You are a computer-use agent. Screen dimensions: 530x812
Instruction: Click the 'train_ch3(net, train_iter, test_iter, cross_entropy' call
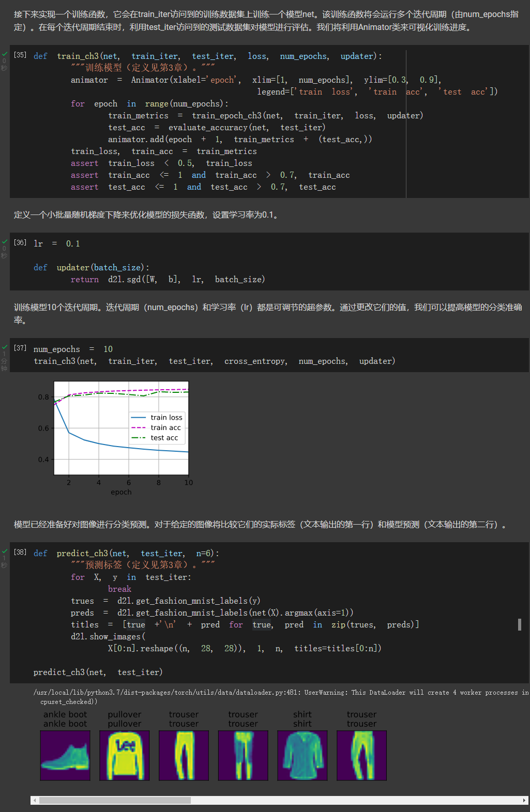[215, 361]
